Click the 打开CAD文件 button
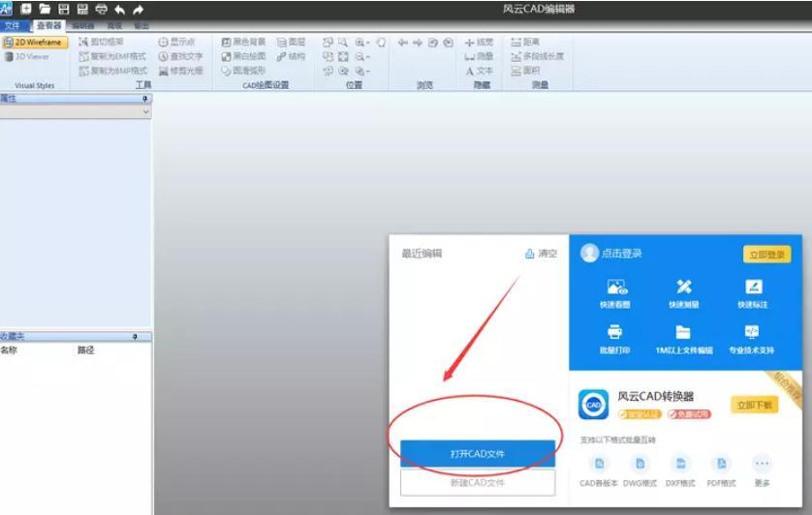Viewport: 812px width, 515px height. click(x=478, y=453)
